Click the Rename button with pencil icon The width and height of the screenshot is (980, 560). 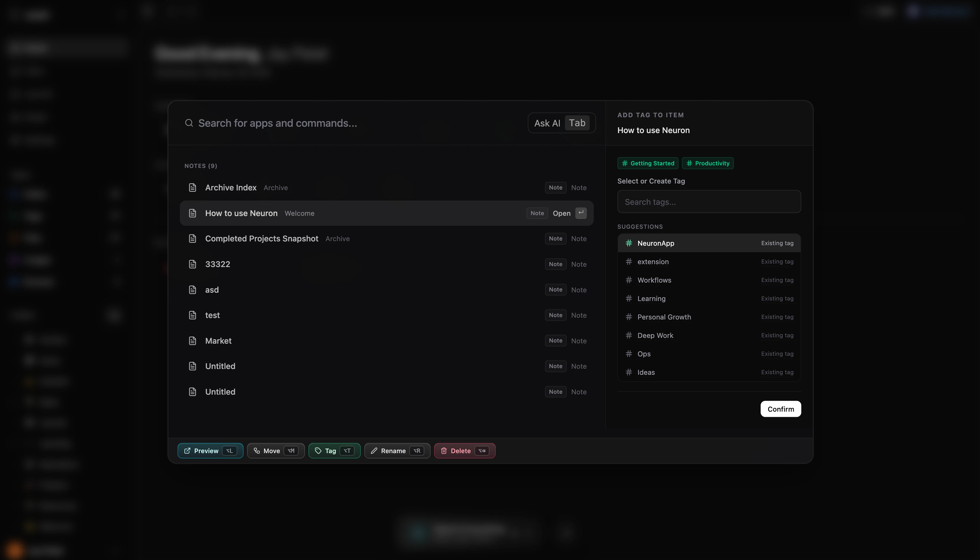[x=397, y=451]
